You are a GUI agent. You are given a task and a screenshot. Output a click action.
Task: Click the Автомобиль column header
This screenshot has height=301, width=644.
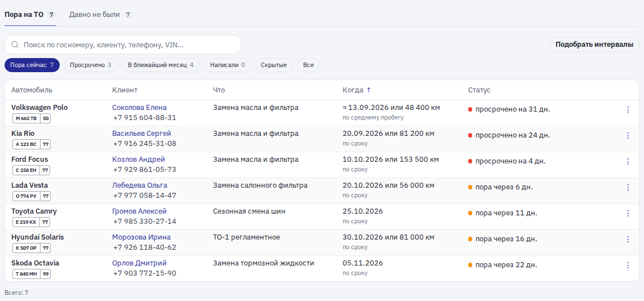(x=32, y=90)
